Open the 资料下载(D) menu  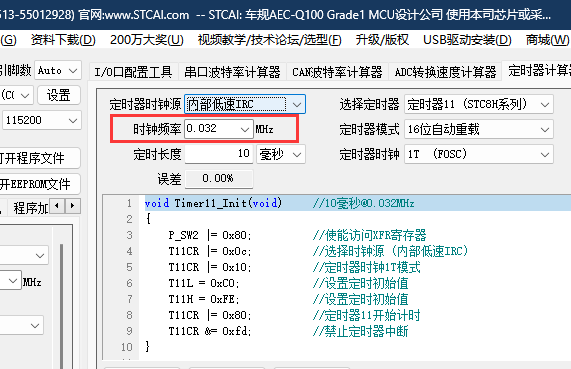coord(63,40)
